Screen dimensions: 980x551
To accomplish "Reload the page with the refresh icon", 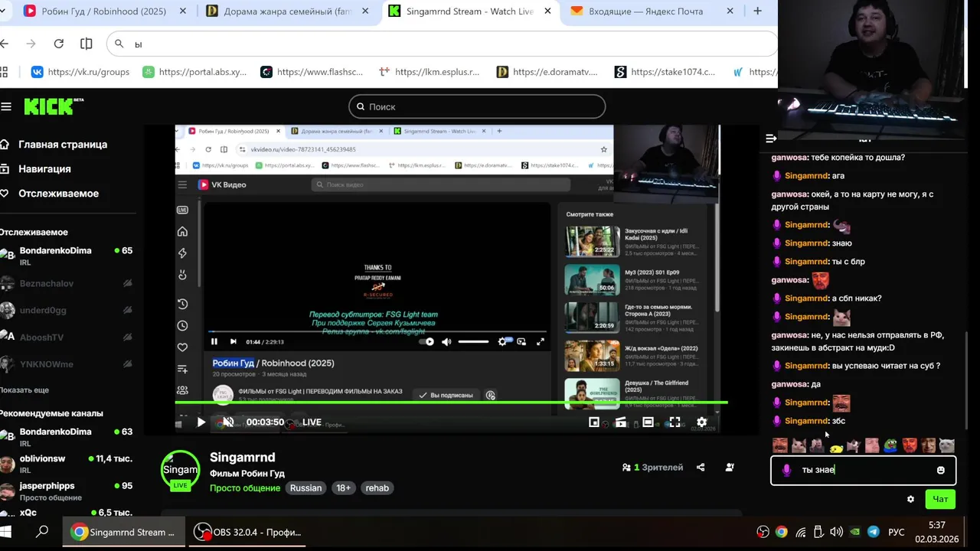I will tap(58, 44).
